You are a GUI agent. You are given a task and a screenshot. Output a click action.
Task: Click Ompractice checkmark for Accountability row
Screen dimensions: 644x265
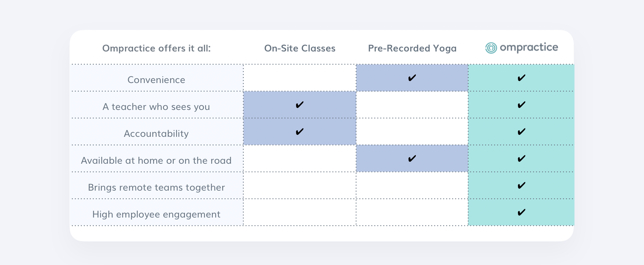[521, 132]
